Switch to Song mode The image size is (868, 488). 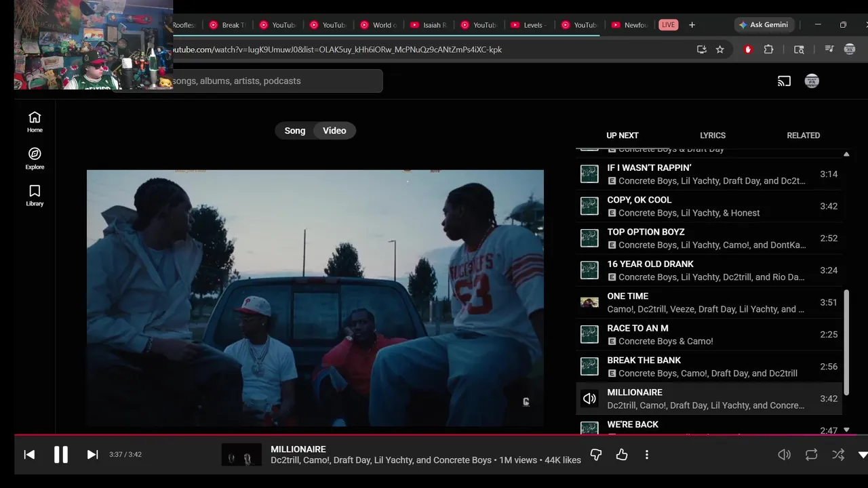pos(295,131)
